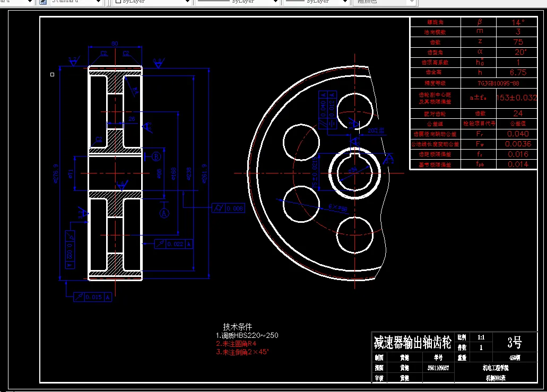This screenshot has width=547, height=392.
Task: Select datum symbol A circle
Action: pyautogui.click(x=164, y=213)
